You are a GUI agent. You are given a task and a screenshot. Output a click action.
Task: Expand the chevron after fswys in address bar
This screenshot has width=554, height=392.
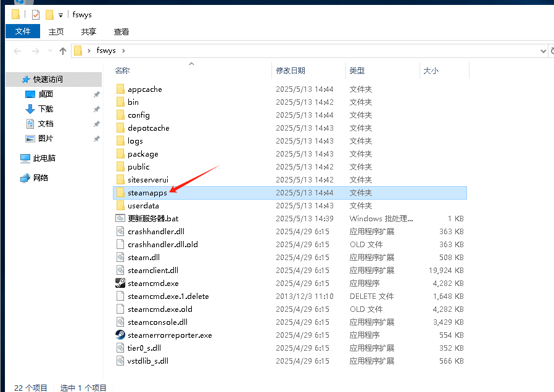coord(123,51)
